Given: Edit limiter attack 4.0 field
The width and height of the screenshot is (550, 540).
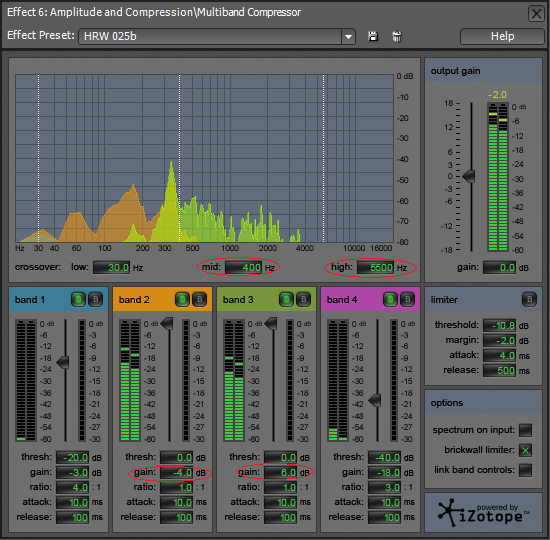Looking at the screenshot, I should tap(499, 355).
